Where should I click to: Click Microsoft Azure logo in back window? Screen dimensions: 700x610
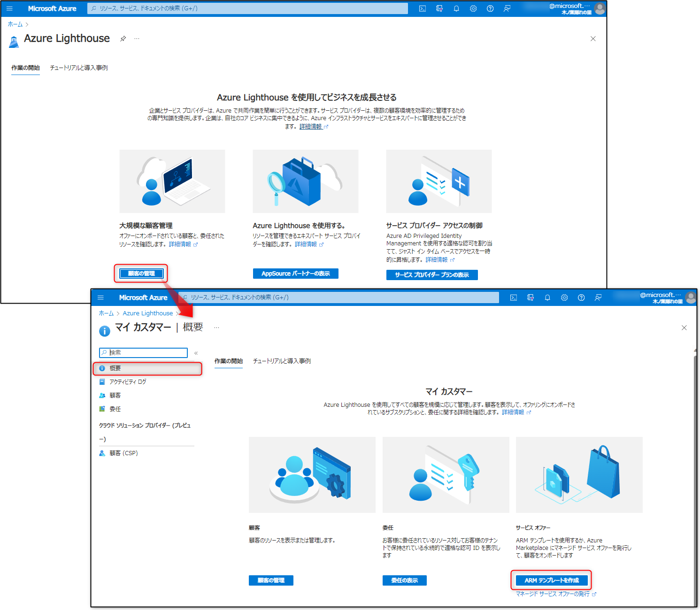[52, 8]
